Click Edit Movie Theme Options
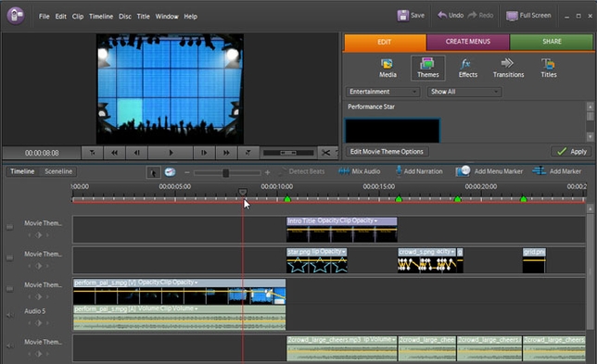597x364 pixels. (x=387, y=151)
